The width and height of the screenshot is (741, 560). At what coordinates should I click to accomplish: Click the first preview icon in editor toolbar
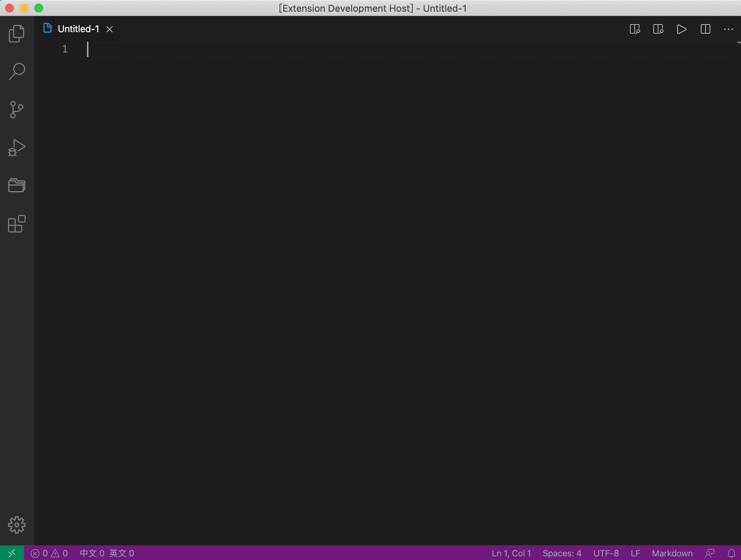[x=635, y=29]
